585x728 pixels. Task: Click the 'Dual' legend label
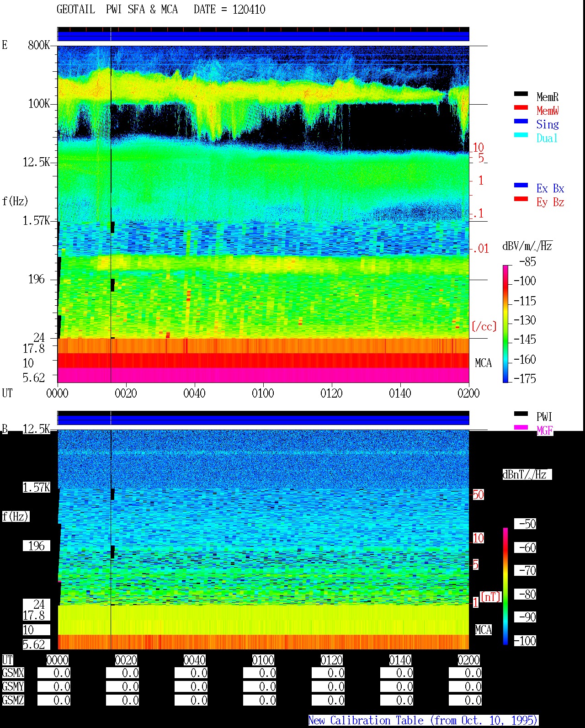[x=548, y=138]
